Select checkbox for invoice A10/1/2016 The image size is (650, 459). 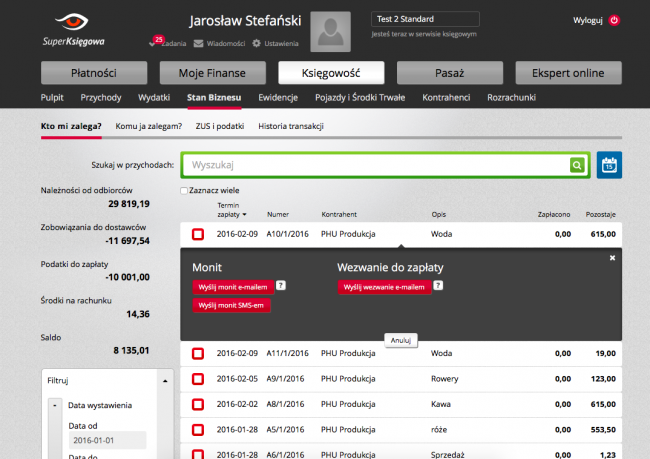198,234
